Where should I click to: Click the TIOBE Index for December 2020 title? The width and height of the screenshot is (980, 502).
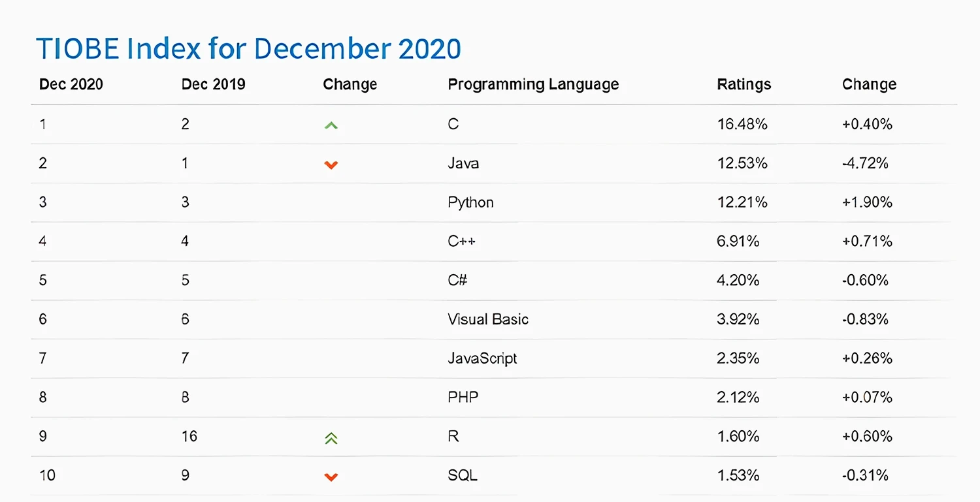(248, 49)
